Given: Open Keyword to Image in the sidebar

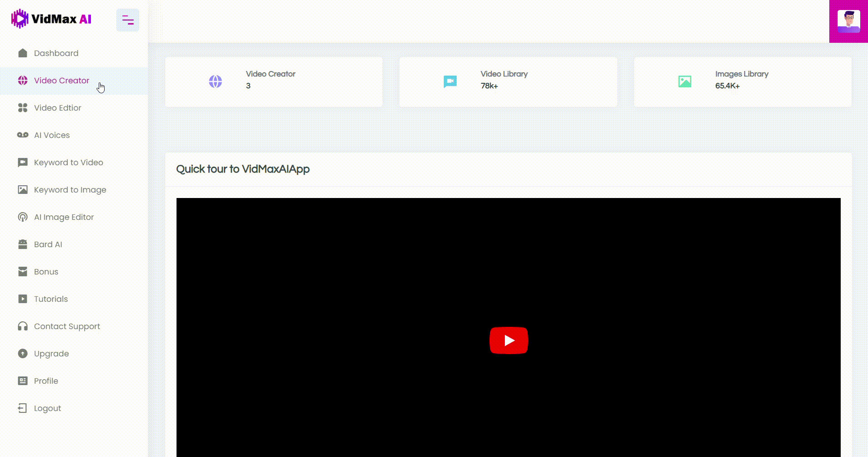Looking at the screenshot, I should 70,190.
